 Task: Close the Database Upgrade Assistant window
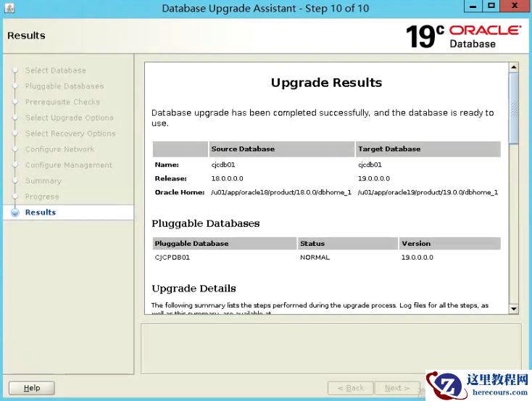click(x=515, y=6)
